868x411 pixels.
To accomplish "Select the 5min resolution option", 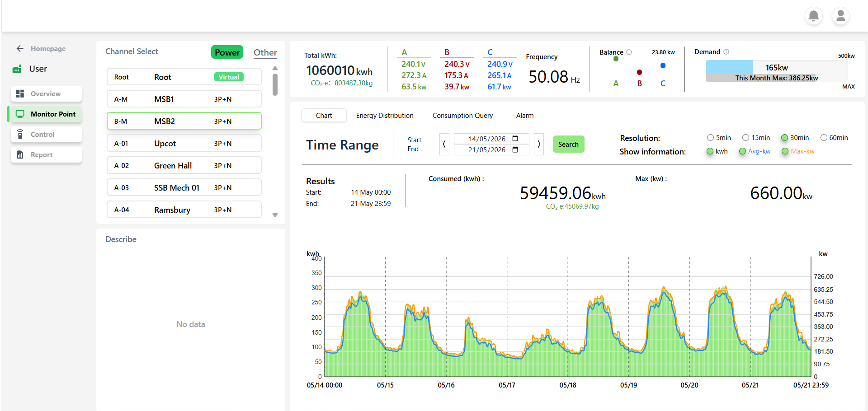I will click(710, 138).
